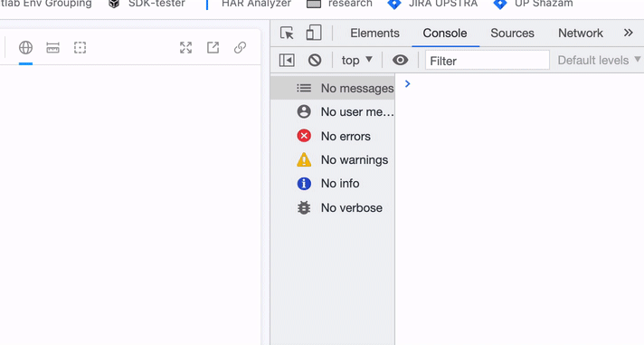
Task: Open the Elements tab
Action: point(374,33)
